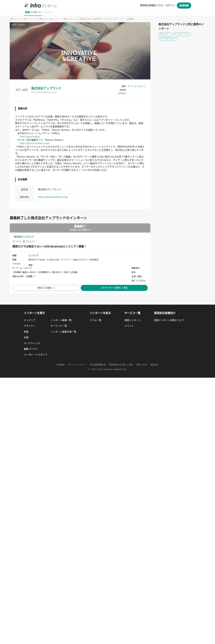Click お気に入り追加 button

click(x=46, y=288)
